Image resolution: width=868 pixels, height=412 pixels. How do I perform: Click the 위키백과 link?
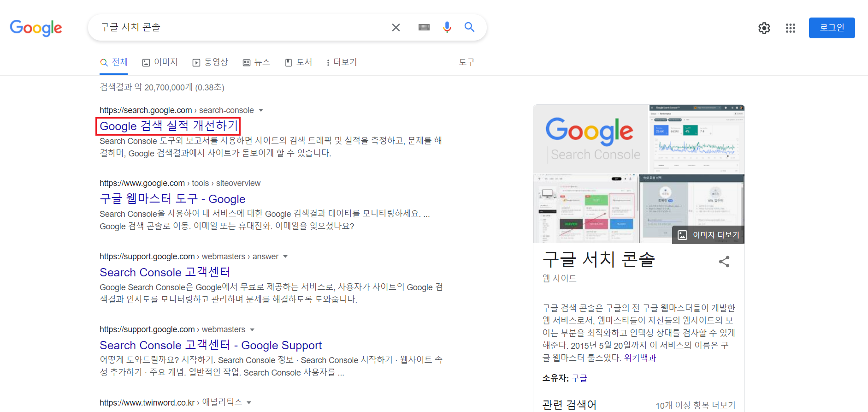(640, 358)
